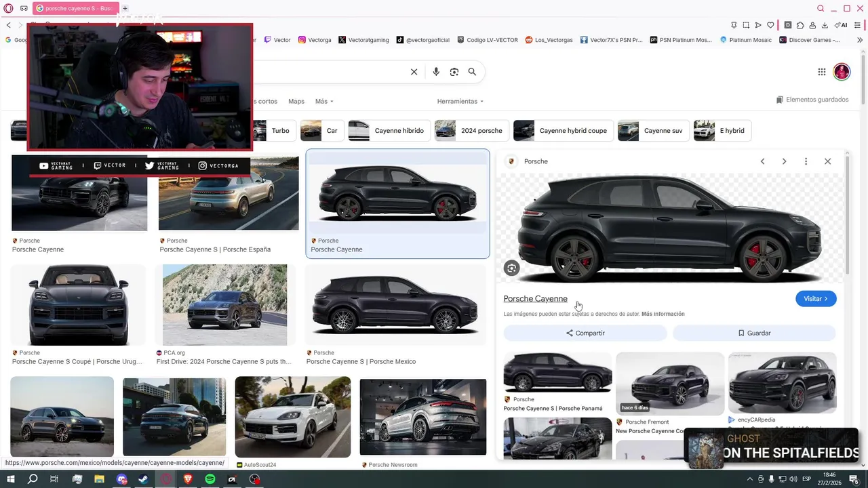Open Spotify from the taskbar
The width and height of the screenshot is (868, 488).
coord(210,479)
